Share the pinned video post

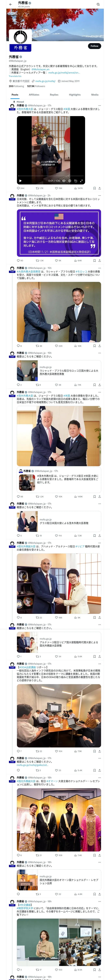[99, 188]
